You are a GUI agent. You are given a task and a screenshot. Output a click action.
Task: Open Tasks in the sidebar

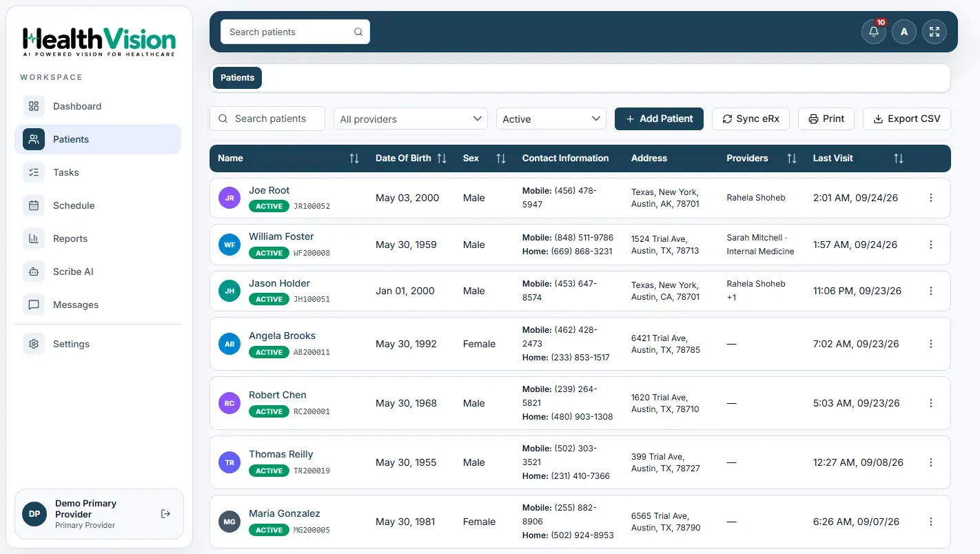pyautogui.click(x=98, y=172)
